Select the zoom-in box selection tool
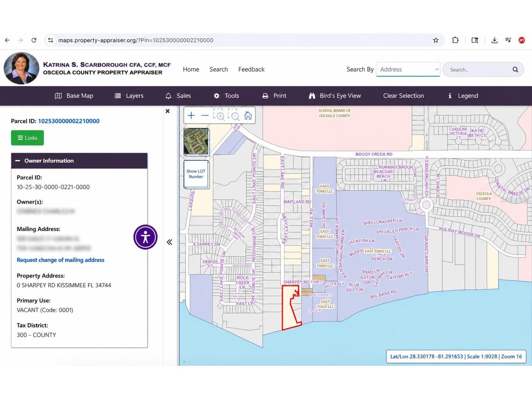532x399 pixels. 219,115
